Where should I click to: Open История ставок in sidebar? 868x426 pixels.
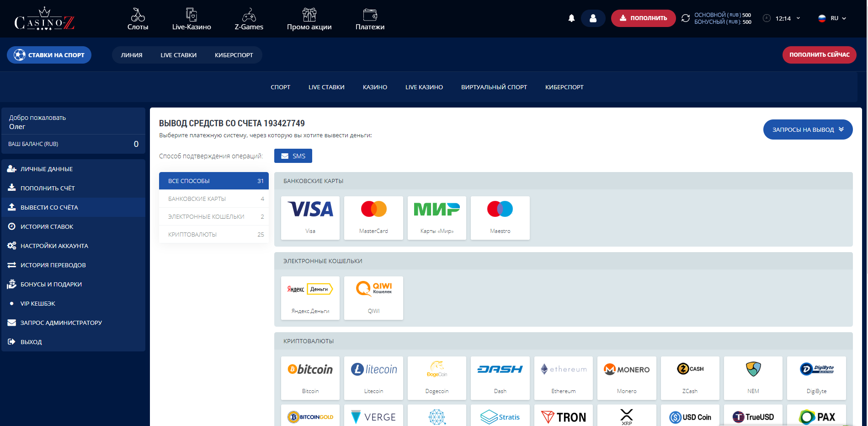click(x=74, y=226)
